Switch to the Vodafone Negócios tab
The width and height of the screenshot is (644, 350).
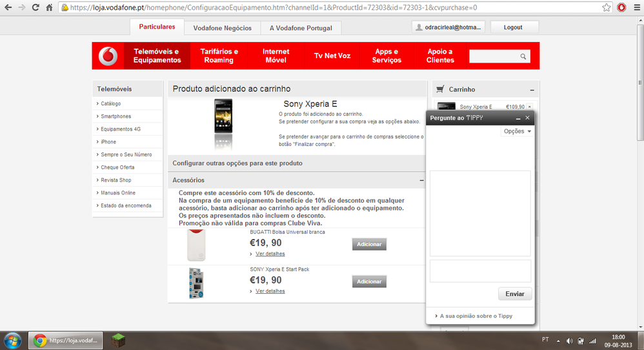coord(223,28)
